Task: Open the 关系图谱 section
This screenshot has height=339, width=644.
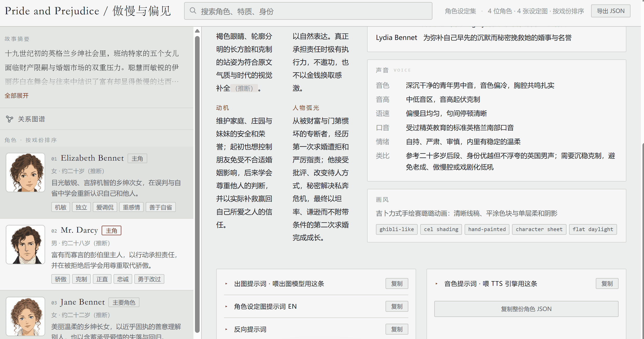Action: tap(97, 119)
